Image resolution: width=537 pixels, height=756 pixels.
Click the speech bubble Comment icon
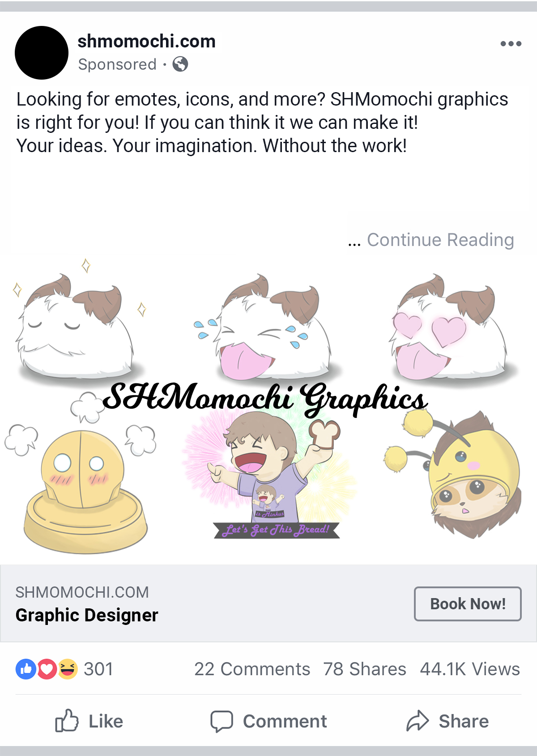tap(222, 721)
